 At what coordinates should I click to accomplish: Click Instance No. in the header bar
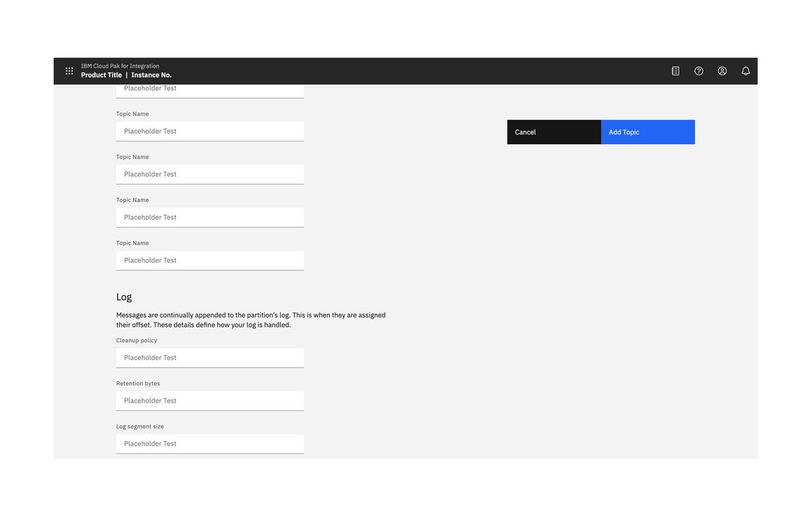[152, 75]
